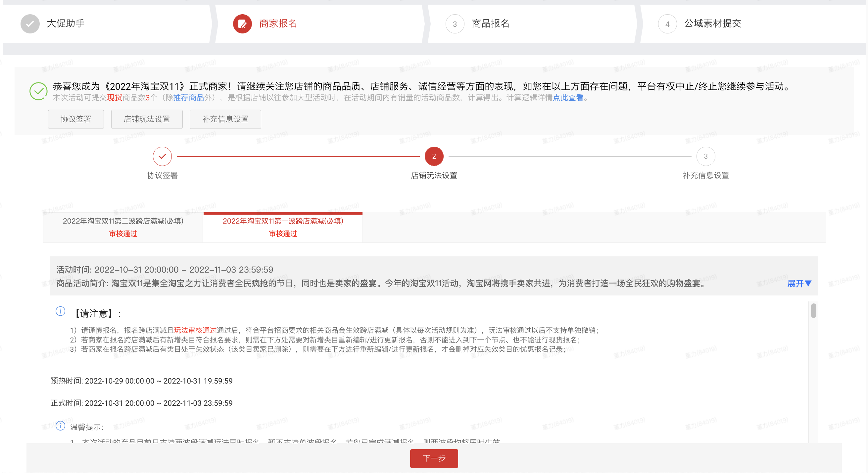Click the step 3 circle beside 商品报名
Image resolution: width=868 pixels, height=473 pixels.
coord(455,24)
